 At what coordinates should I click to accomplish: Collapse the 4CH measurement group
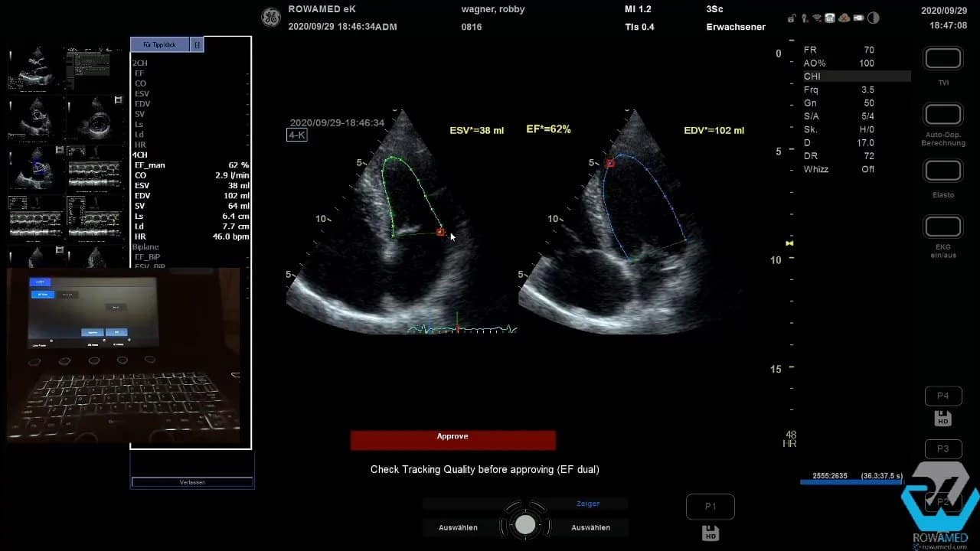[x=140, y=155]
